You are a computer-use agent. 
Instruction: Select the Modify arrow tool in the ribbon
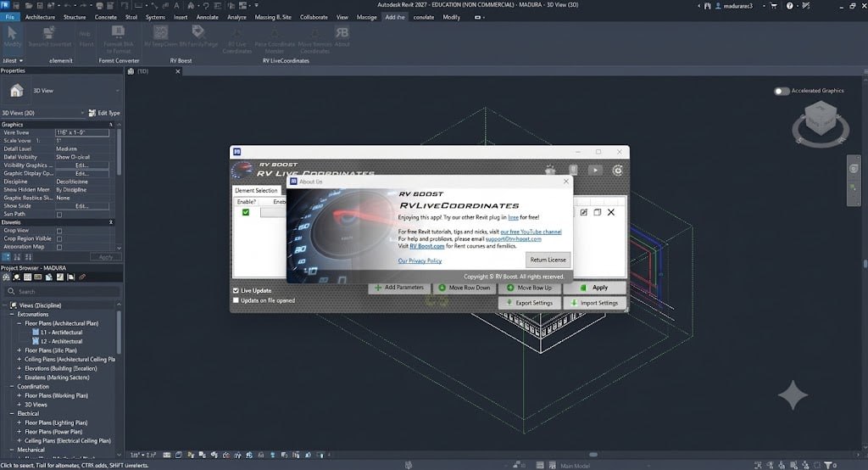12,36
